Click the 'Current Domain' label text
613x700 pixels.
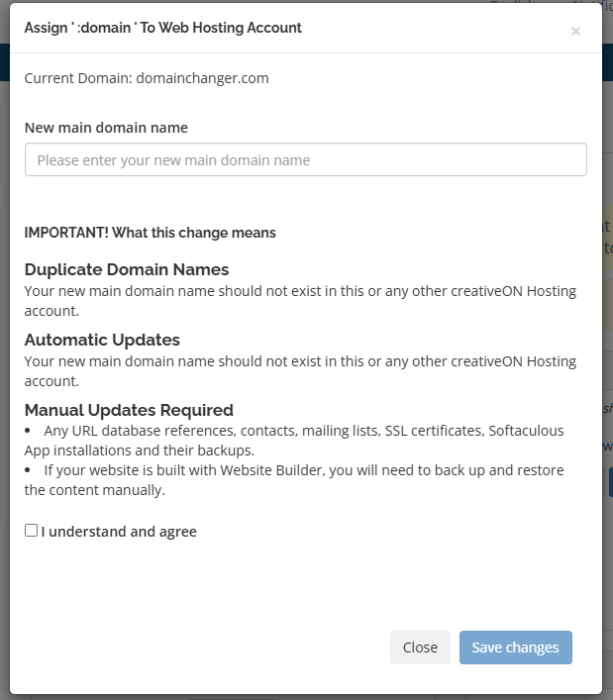click(x=73, y=77)
